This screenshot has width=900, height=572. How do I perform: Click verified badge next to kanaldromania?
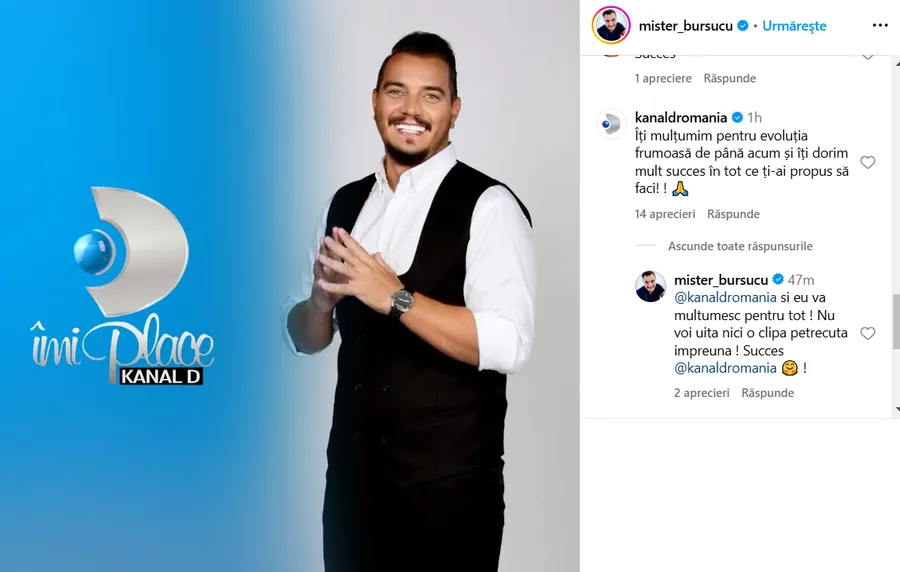[738, 118]
